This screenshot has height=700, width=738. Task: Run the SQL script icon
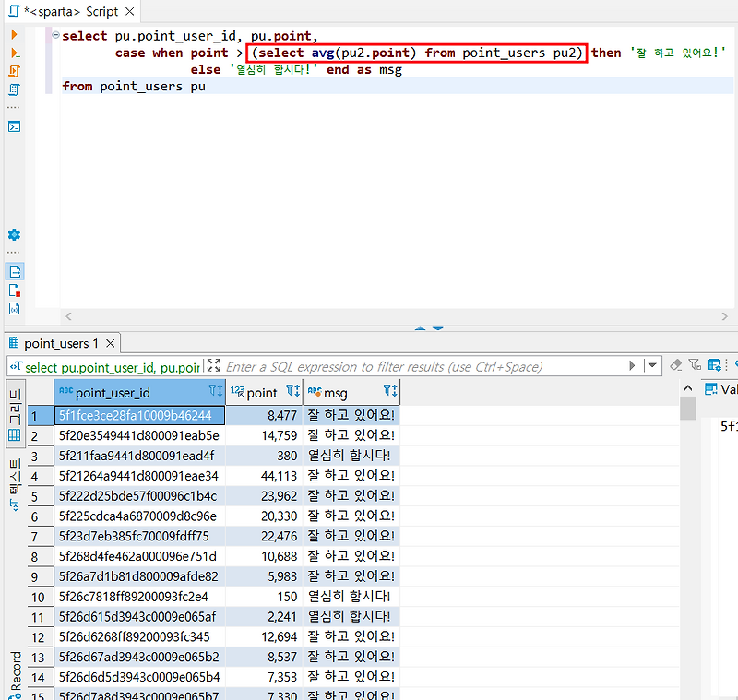coord(14,71)
